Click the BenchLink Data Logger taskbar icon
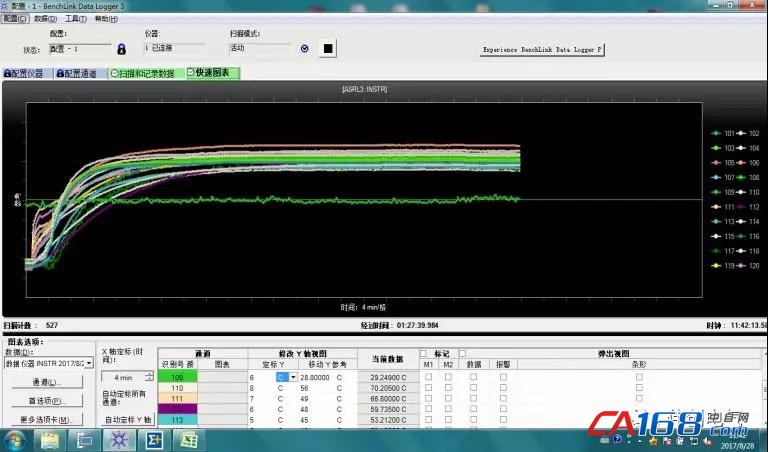768x452 pixels. pyautogui.click(x=119, y=440)
